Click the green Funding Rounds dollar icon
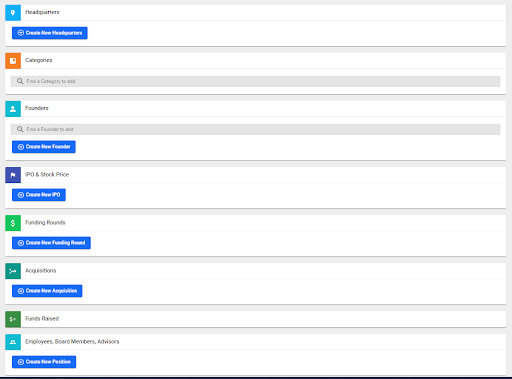Image resolution: width=512 pixels, height=379 pixels. 13,223
